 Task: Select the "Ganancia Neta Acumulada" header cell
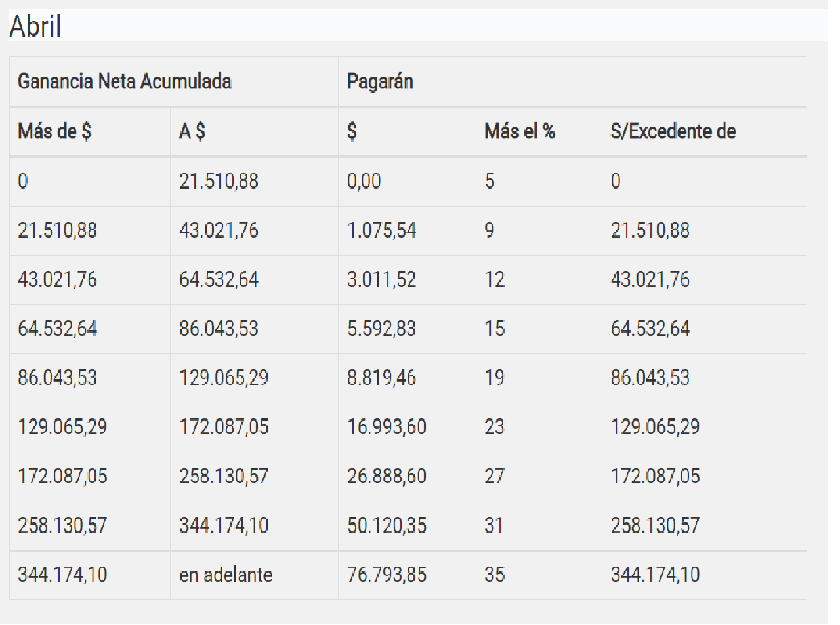coord(124,81)
